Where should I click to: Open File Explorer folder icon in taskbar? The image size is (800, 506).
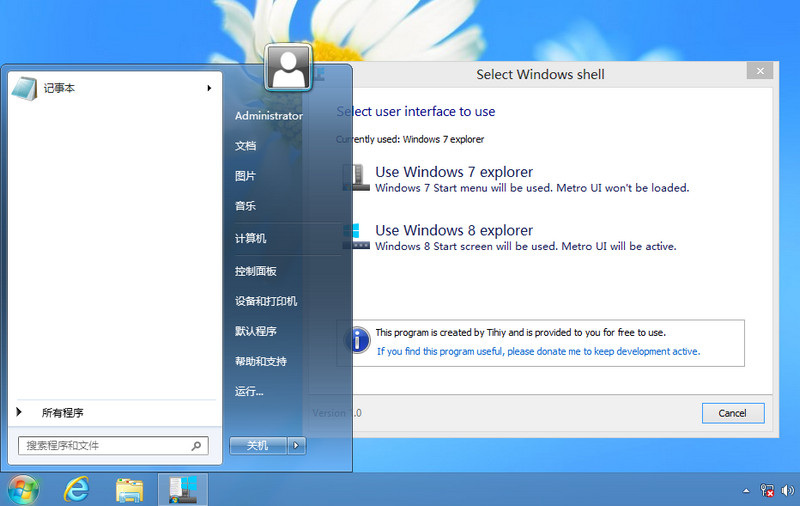click(x=130, y=490)
